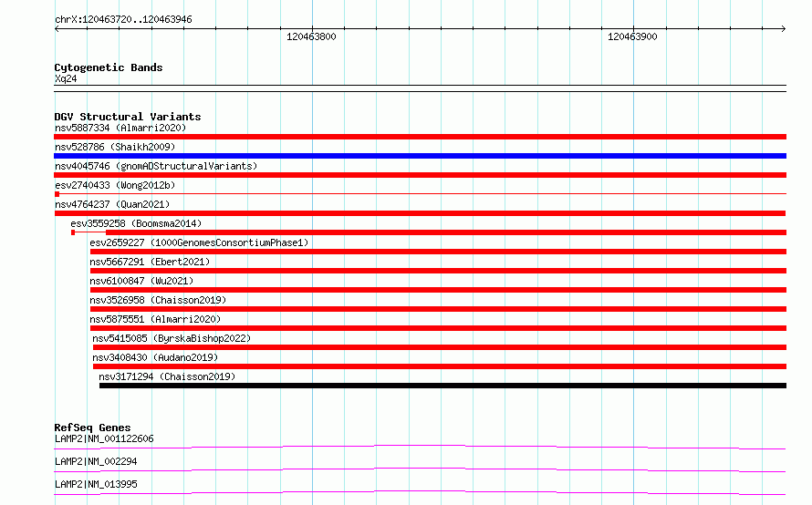Open LAMP2|NM_001122606 transcript label

pos(104,438)
